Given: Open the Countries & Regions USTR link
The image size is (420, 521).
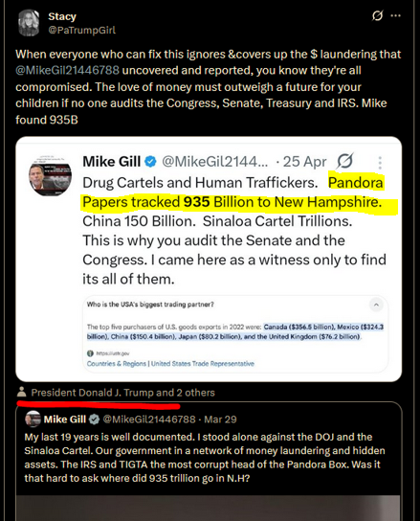Looking at the screenshot, I should [170, 364].
